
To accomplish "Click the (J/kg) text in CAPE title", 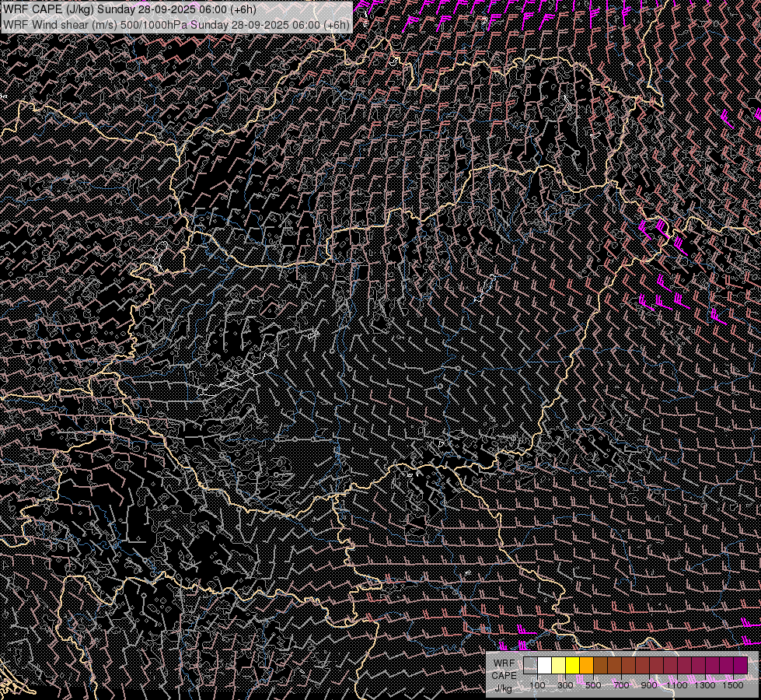I will [x=79, y=9].
